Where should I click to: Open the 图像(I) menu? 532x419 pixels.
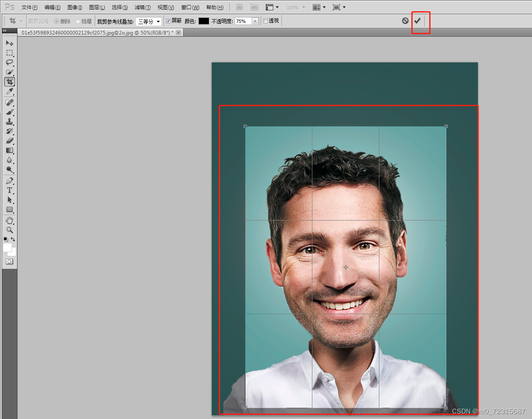coord(74,7)
